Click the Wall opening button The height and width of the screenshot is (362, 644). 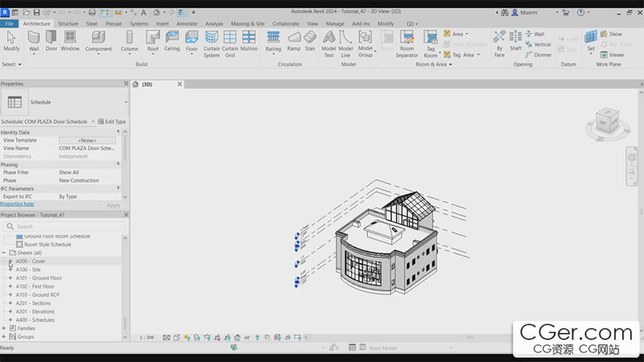tap(535, 34)
